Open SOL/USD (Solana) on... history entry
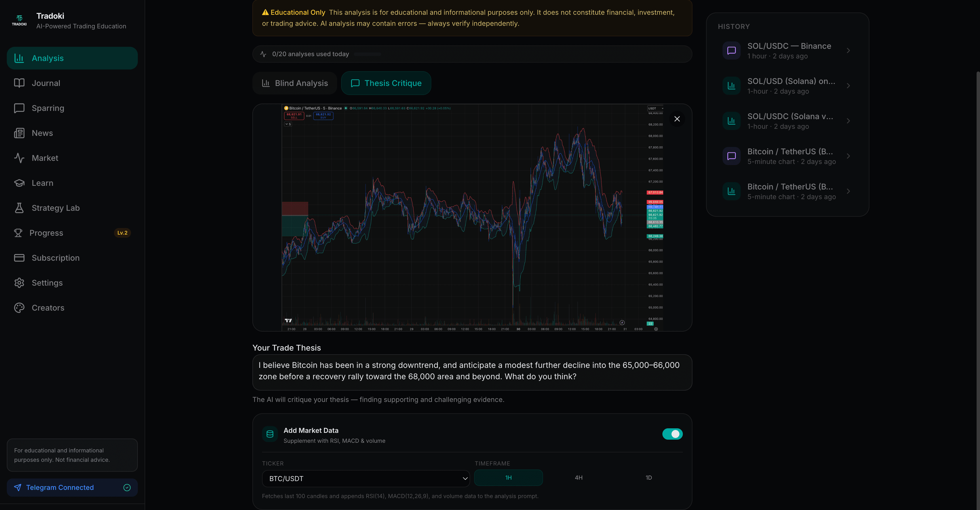The height and width of the screenshot is (510, 980). (x=787, y=86)
